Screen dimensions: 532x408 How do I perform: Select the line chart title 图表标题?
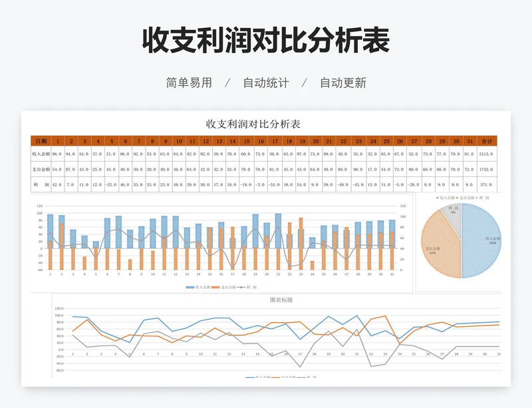point(281,300)
